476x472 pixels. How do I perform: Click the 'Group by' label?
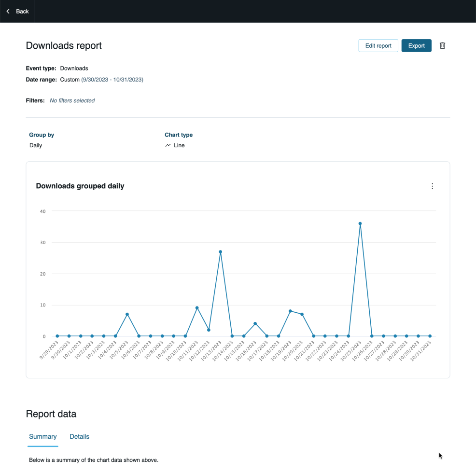(x=42, y=135)
